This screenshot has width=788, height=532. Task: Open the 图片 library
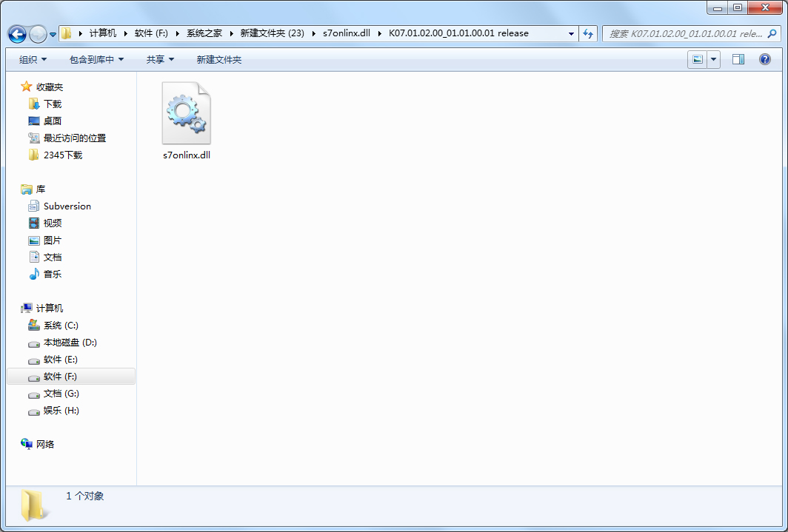pos(51,240)
